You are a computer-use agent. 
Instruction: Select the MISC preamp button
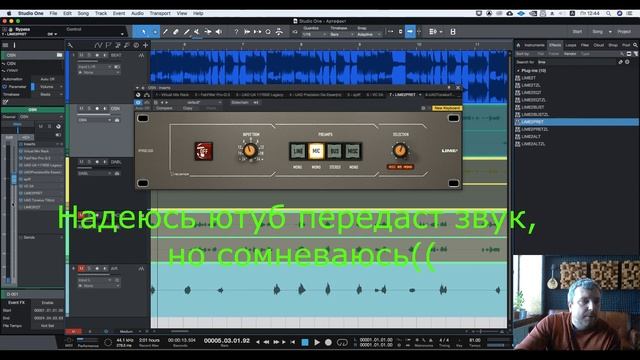(353, 151)
